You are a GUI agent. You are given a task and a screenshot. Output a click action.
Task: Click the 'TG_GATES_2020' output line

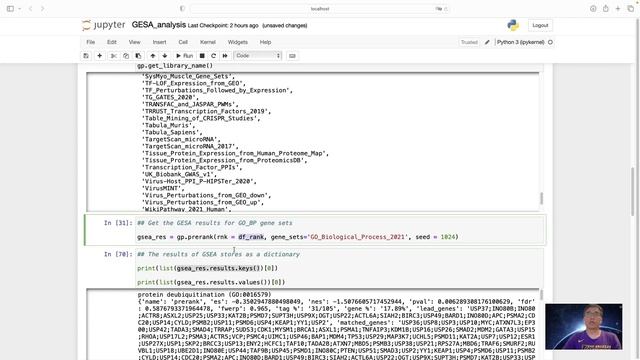coord(170,97)
